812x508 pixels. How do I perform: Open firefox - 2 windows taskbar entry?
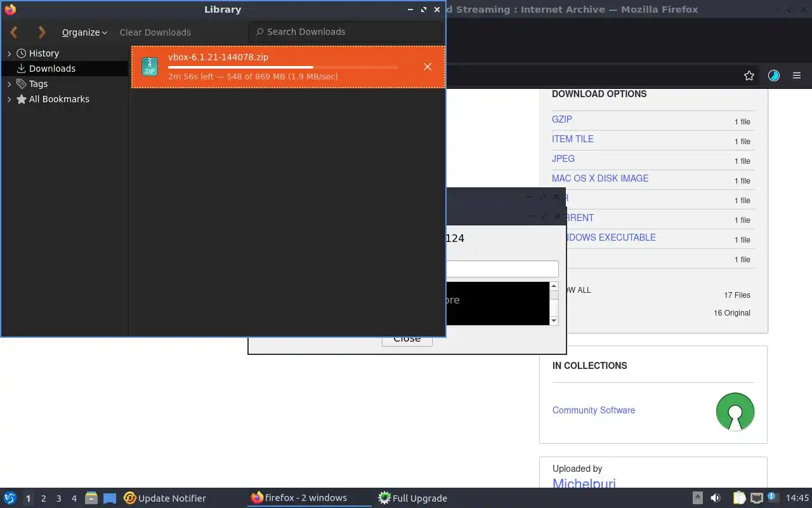(309, 498)
